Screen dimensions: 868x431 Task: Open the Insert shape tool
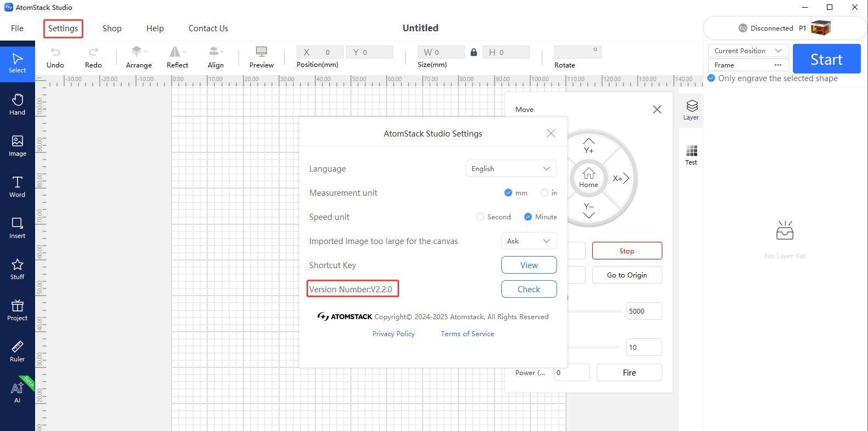point(18,228)
